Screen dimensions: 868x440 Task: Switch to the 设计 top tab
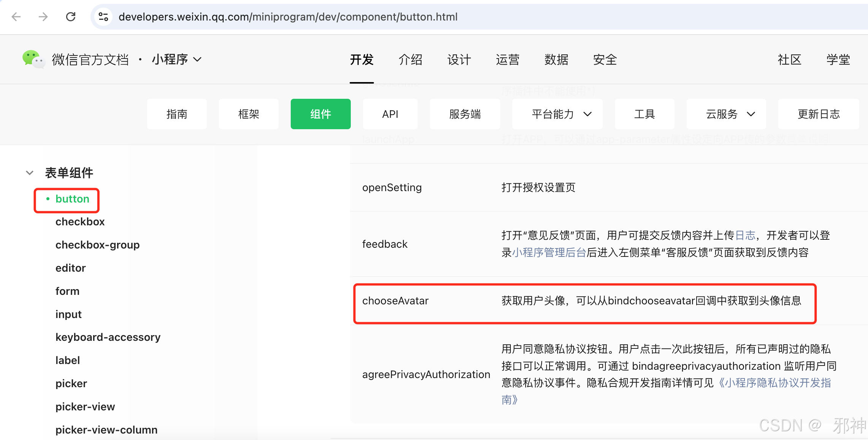coord(459,60)
